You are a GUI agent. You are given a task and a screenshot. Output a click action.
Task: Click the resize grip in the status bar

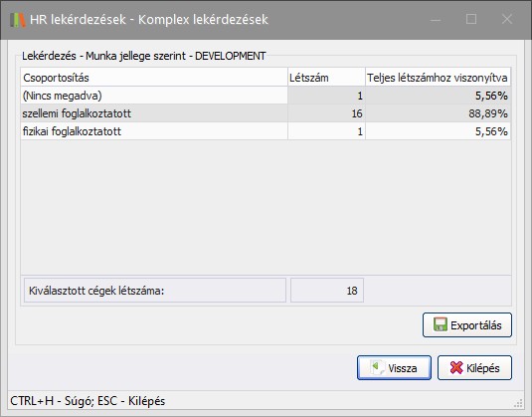tap(518, 403)
